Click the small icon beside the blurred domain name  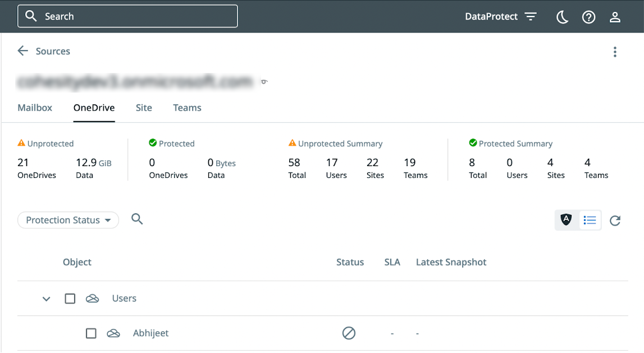(x=264, y=82)
